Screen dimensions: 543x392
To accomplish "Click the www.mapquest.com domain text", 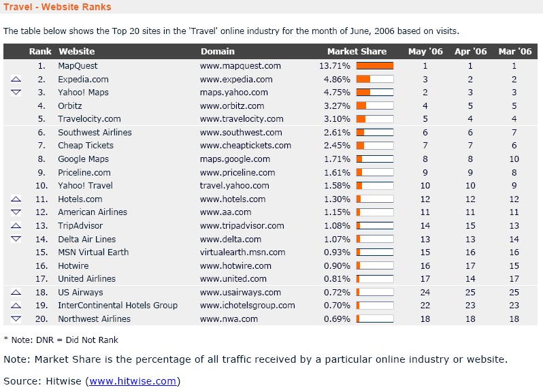I will click(x=240, y=66).
